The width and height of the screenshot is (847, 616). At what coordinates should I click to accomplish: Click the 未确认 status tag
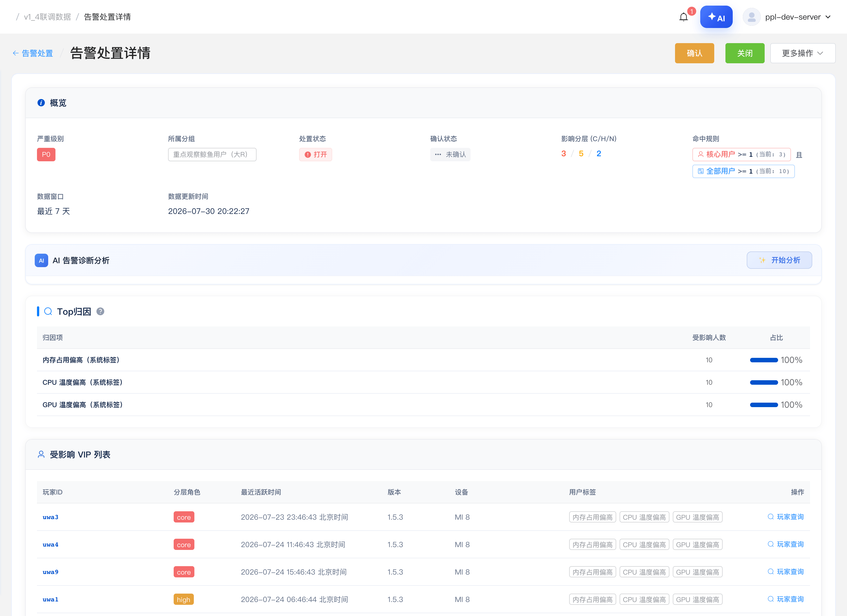coord(450,155)
